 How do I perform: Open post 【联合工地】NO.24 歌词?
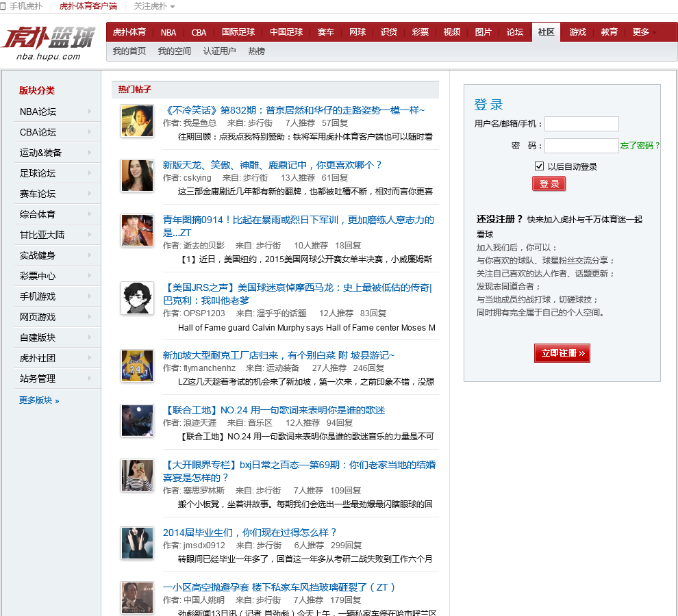[274, 410]
